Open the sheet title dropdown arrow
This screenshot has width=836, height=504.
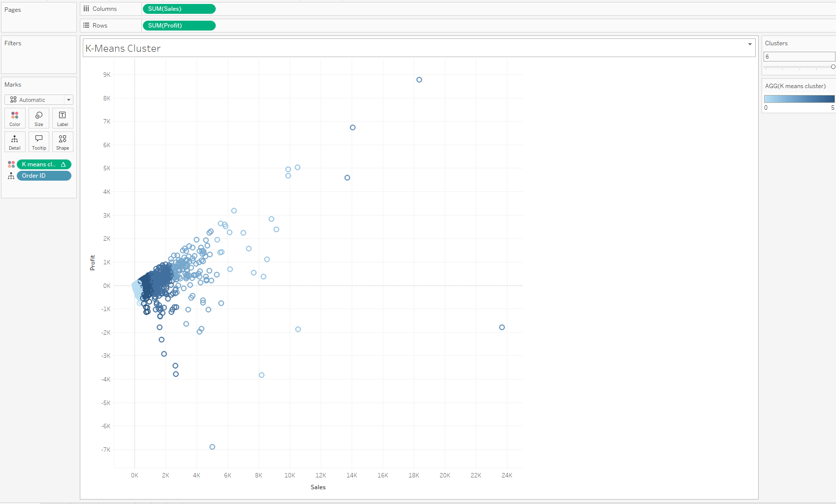click(750, 44)
